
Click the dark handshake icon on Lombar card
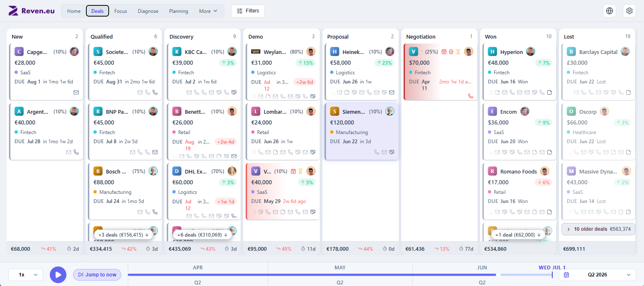tap(312, 152)
